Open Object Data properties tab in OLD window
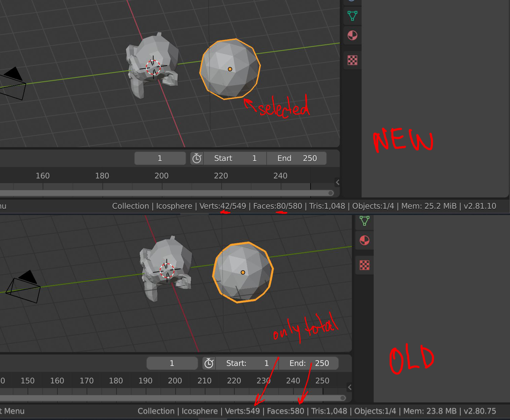This screenshot has height=420, width=510. [x=364, y=221]
